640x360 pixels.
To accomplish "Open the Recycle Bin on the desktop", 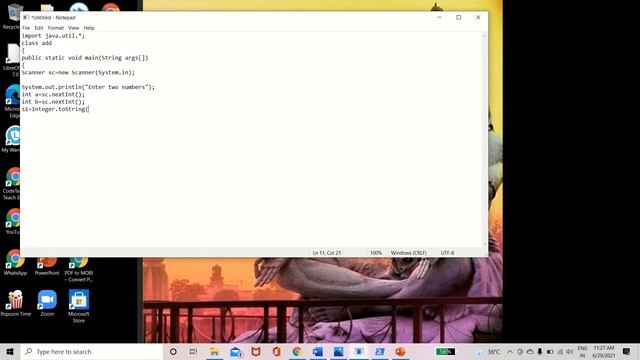I will tap(12, 16).
